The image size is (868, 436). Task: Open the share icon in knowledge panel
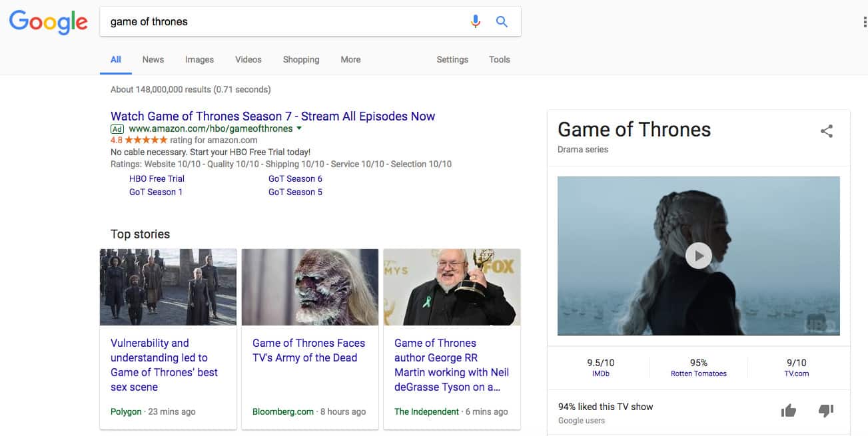click(827, 131)
